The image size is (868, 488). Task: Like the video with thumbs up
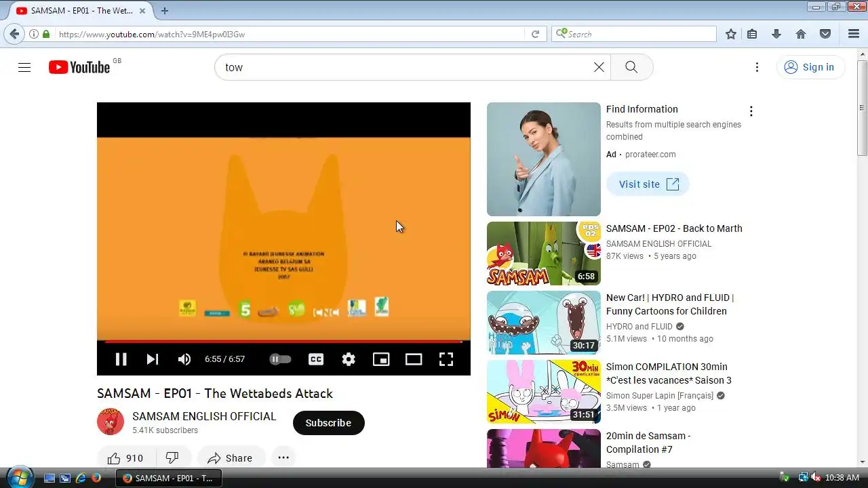click(x=127, y=458)
